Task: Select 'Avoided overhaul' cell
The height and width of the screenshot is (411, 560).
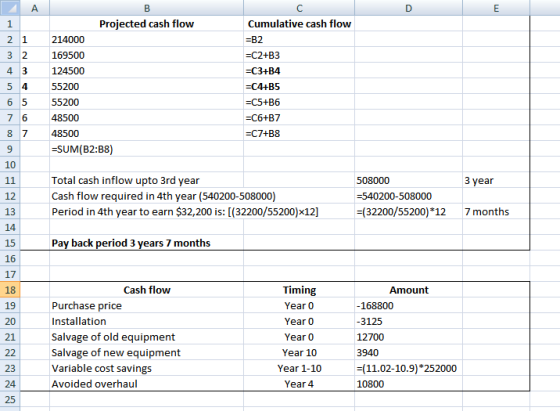Action: click(x=146, y=384)
